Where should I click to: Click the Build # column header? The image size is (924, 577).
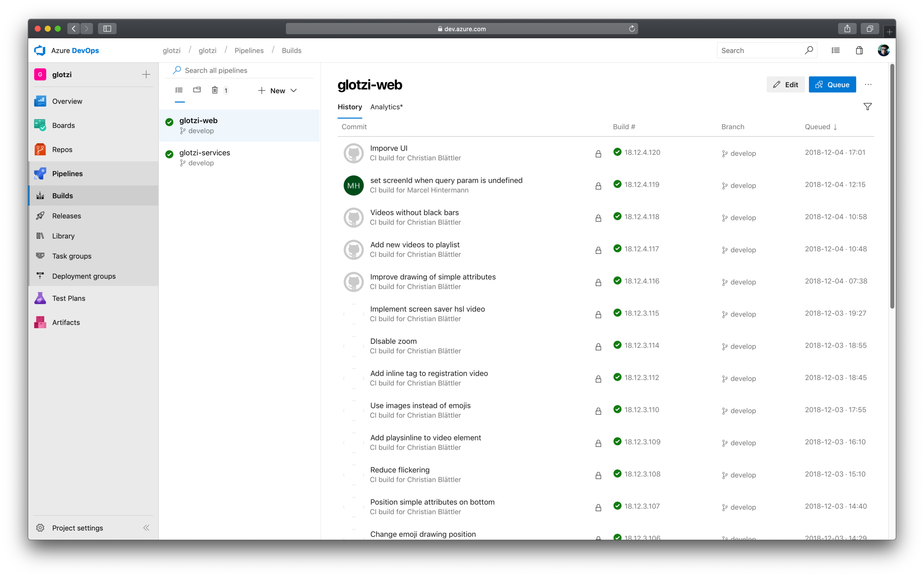(624, 127)
